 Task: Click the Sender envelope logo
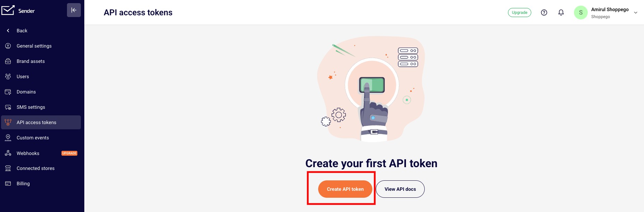point(8,10)
